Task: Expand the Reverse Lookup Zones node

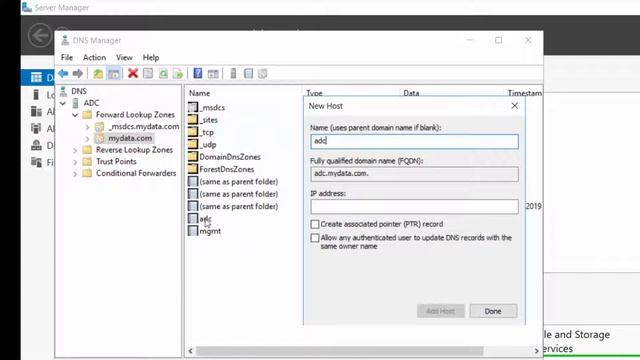Action: [x=75, y=150]
